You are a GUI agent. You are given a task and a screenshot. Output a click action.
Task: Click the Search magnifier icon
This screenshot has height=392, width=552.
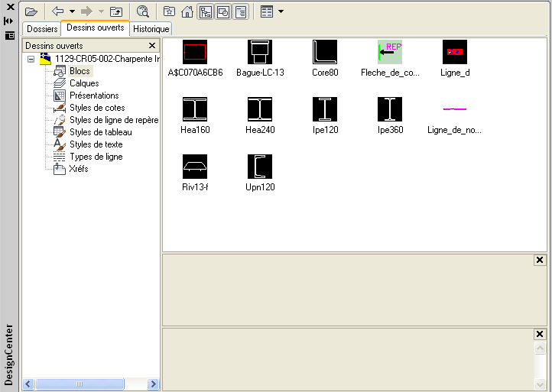coord(143,11)
